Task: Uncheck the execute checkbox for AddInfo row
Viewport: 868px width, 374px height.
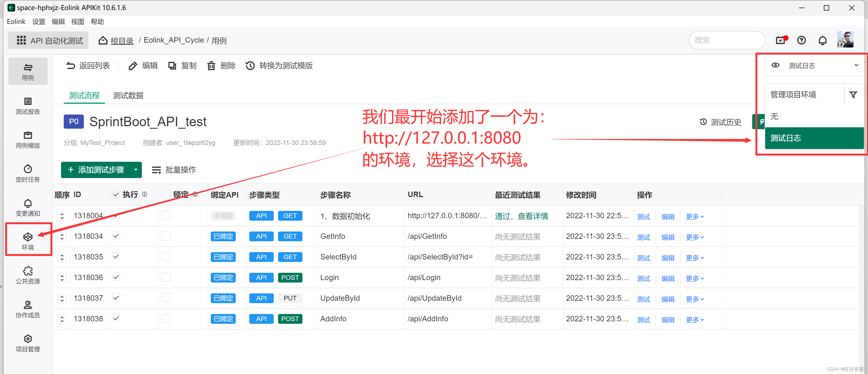Action: point(116,318)
